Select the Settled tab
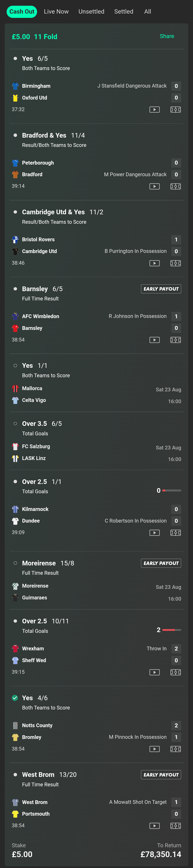Image resolution: width=193 pixels, height=868 pixels. coord(124,11)
